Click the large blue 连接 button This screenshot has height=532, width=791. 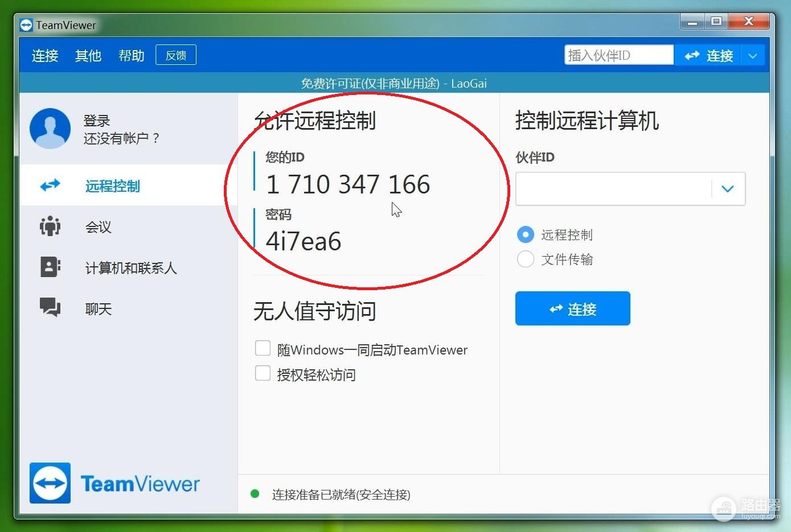point(572,308)
